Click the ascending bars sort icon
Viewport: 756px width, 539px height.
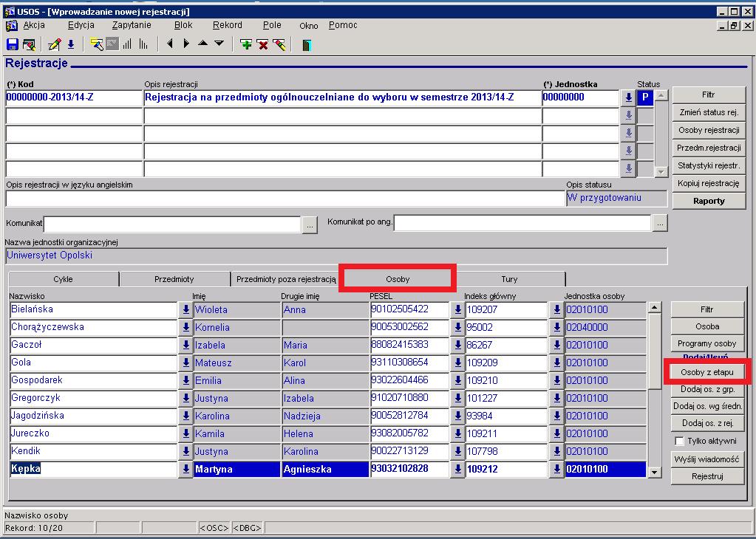coord(127,45)
